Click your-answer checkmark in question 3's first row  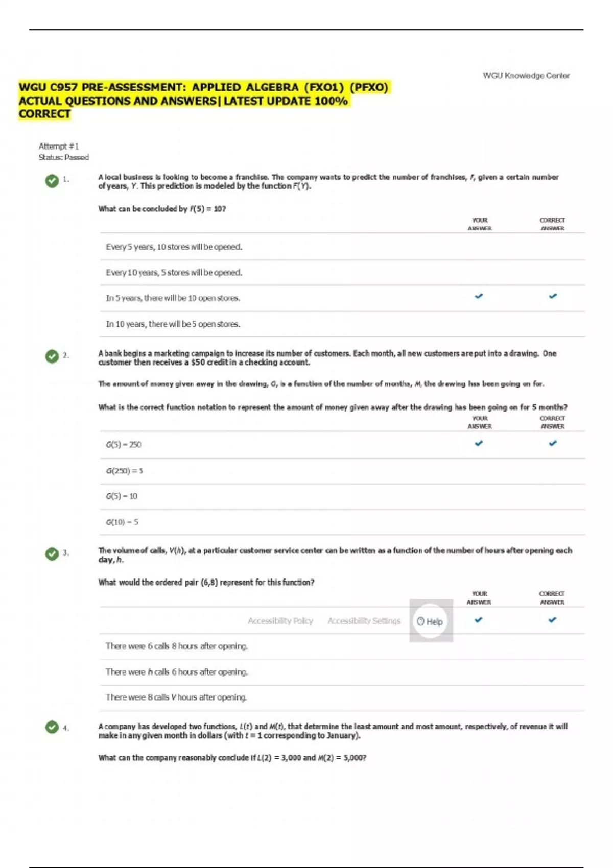coord(479,620)
